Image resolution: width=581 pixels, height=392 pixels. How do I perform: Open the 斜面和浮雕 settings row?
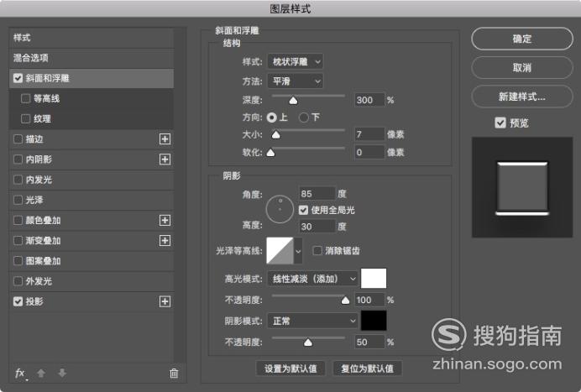[x=92, y=78]
